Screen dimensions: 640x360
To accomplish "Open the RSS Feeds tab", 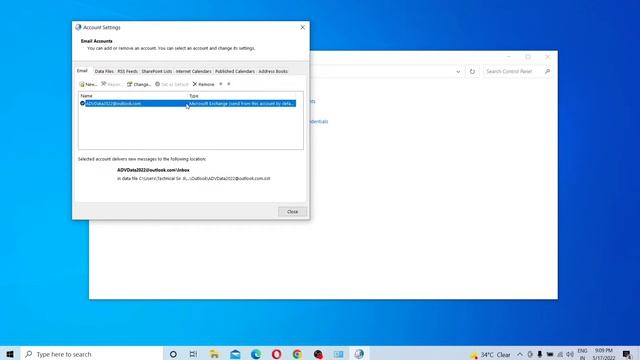I will [x=127, y=71].
